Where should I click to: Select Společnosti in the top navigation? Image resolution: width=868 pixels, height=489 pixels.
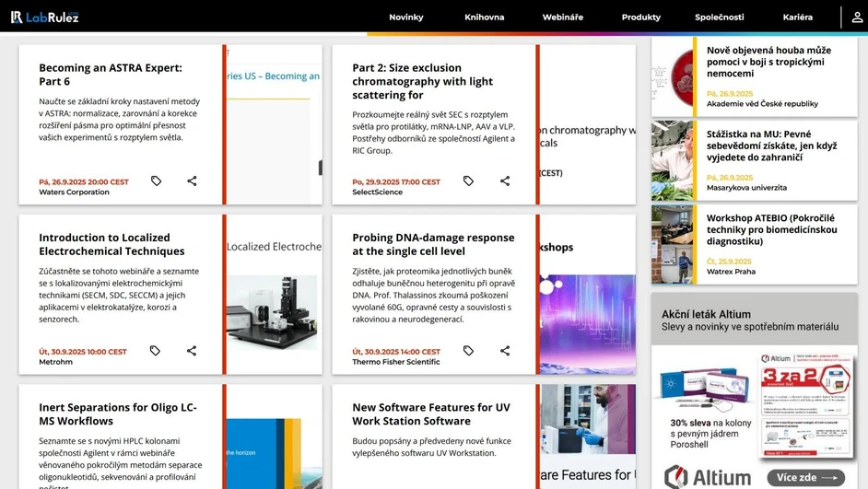point(719,17)
